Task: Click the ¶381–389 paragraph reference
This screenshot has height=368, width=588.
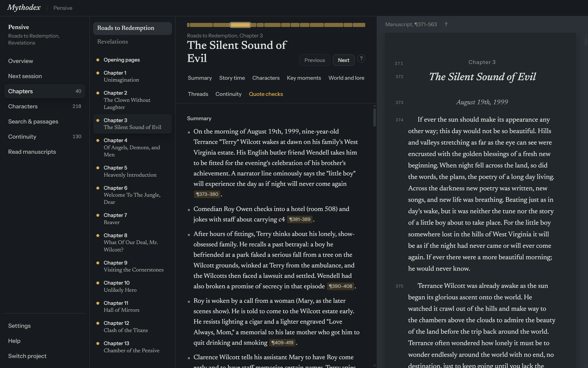Action: [x=300, y=219]
